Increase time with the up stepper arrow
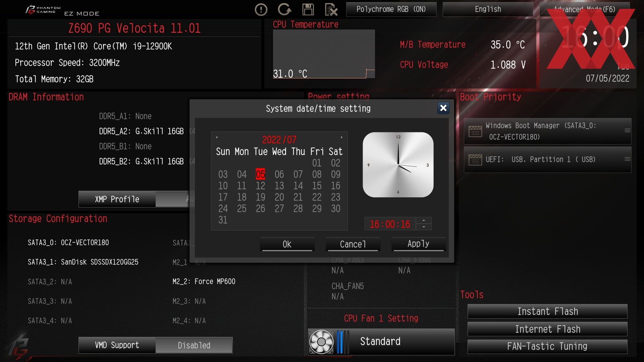Viewport: 644px width, 362px height. (424, 220)
